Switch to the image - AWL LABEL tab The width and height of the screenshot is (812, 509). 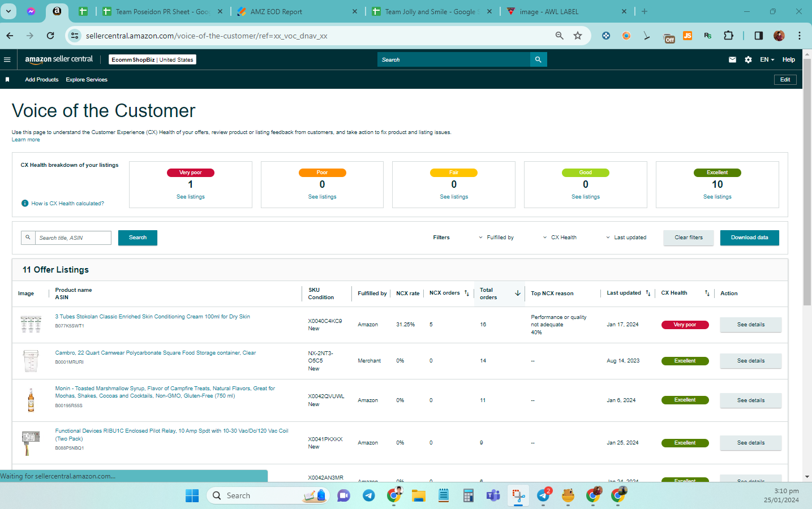point(566,11)
